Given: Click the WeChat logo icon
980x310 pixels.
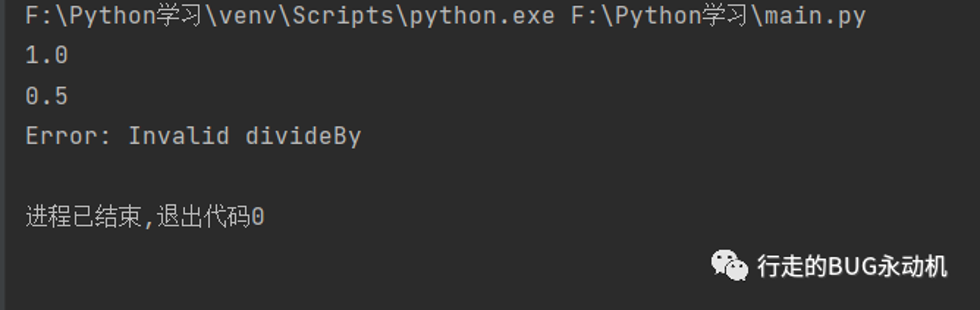Looking at the screenshot, I should [x=729, y=265].
